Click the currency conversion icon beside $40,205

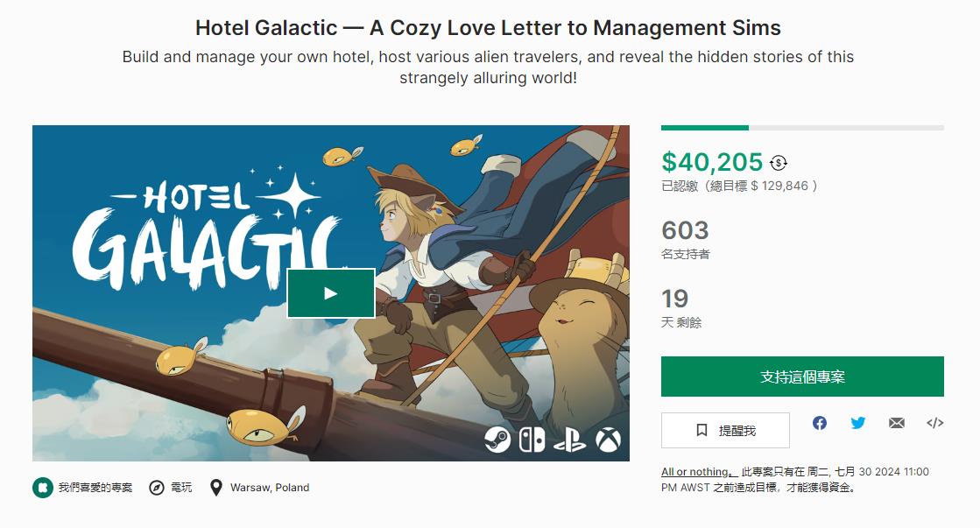click(x=778, y=163)
